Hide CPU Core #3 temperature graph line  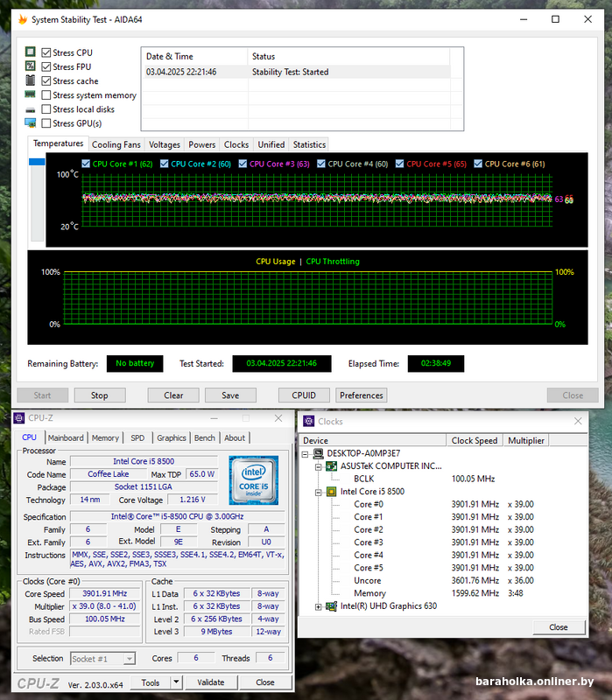[x=243, y=164]
